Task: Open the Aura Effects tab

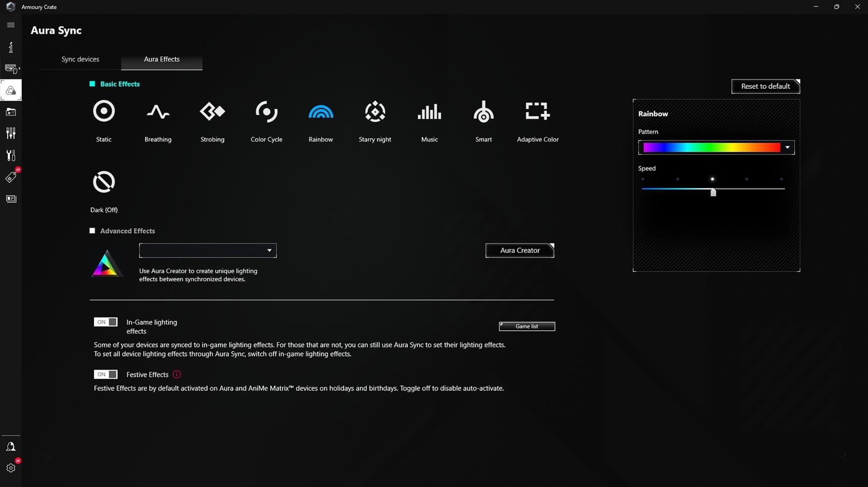Action: click(x=162, y=59)
